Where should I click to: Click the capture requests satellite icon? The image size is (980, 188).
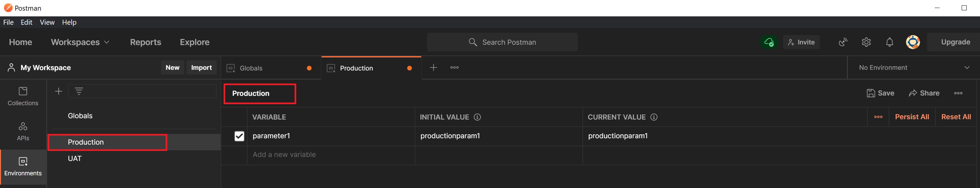click(843, 42)
